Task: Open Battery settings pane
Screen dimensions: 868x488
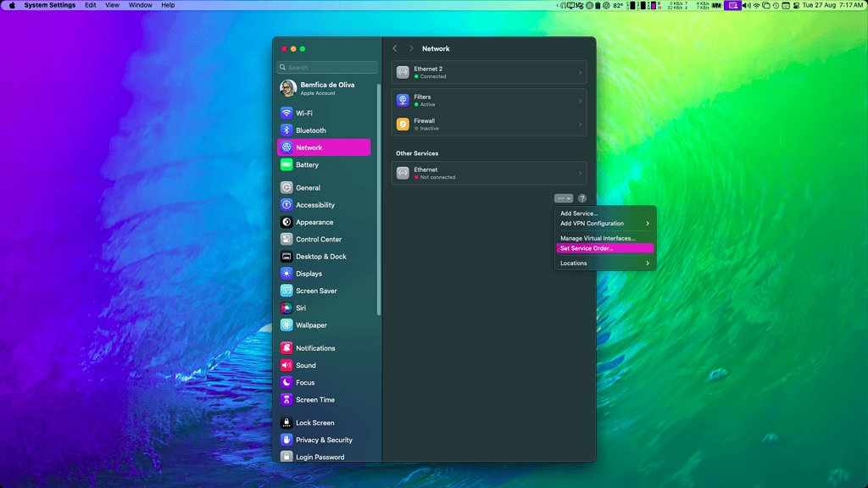Action: [x=307, y=165]
